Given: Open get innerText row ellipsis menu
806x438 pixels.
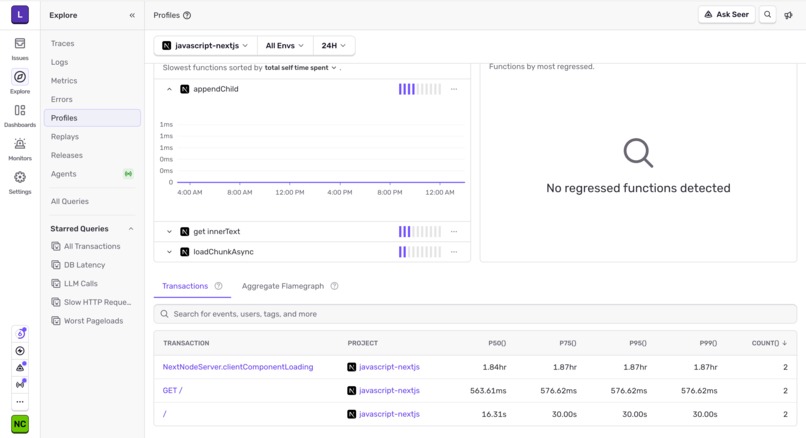Looking at the screenshot, I should click(x=454, y=231).
